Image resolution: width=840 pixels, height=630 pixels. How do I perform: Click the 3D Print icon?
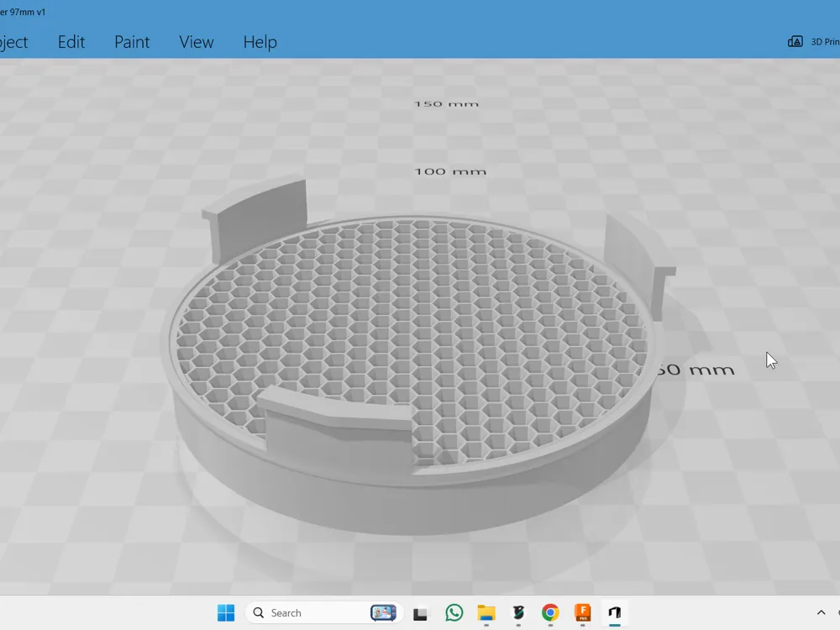pyautogui.click(x=795, y=41)
